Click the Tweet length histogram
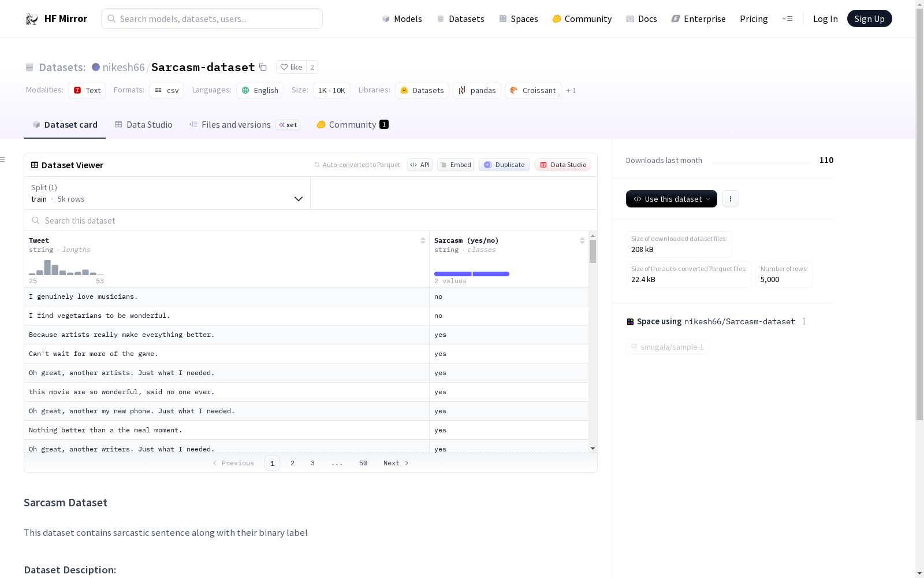Image resolution: width=924 pixels, height=578 pixels. coord(66,268)
